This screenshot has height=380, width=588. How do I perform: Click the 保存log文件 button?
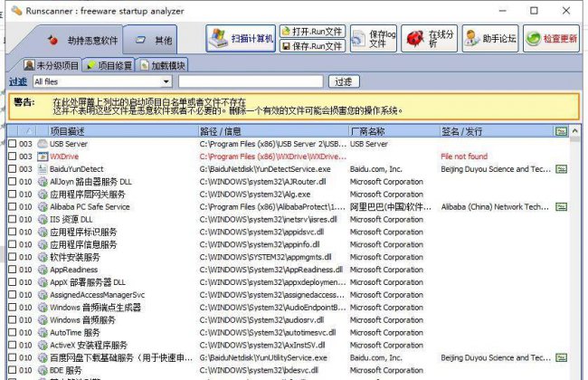(x=373, y=38)
